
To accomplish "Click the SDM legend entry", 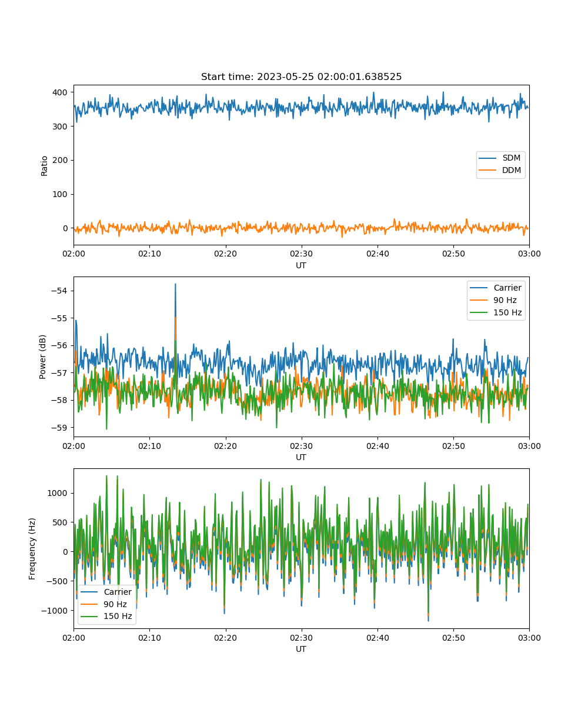I will click(x=511, y=158).
